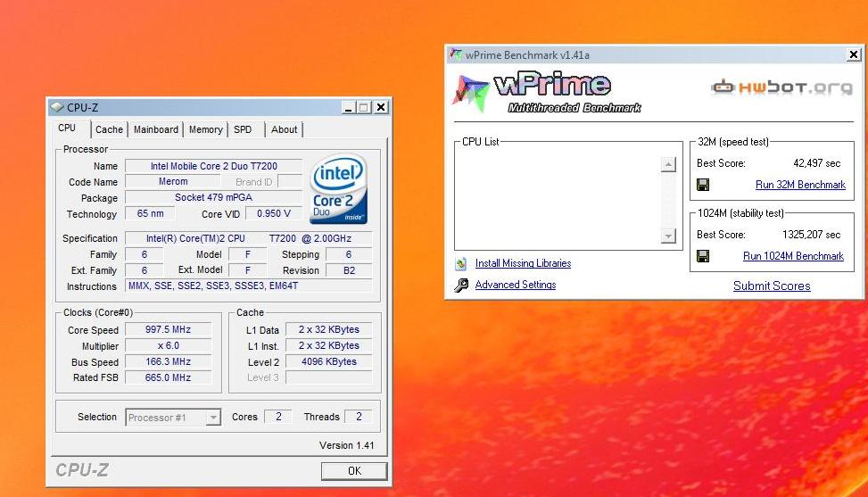
Task: Close the CPU-Z window
Action: pos(381,107)
